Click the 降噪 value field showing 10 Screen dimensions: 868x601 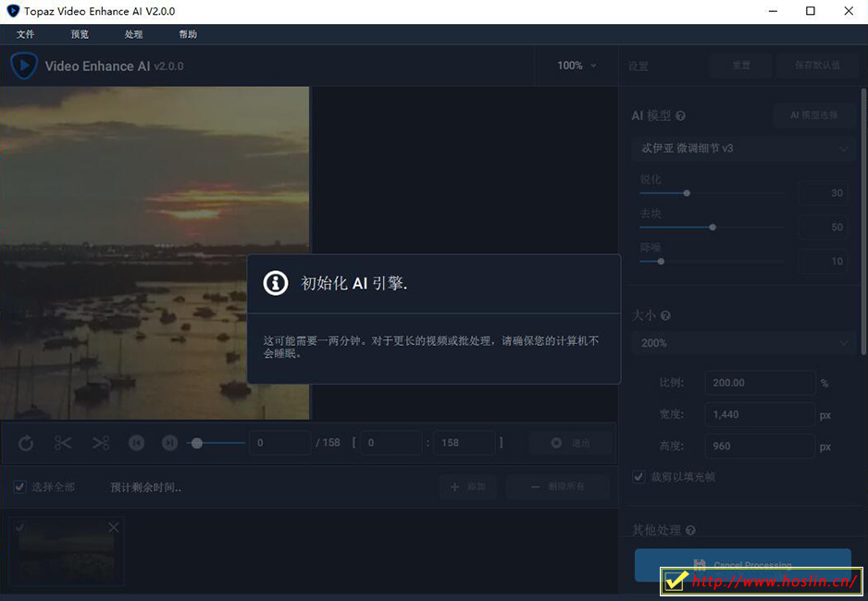click(823, 261)
